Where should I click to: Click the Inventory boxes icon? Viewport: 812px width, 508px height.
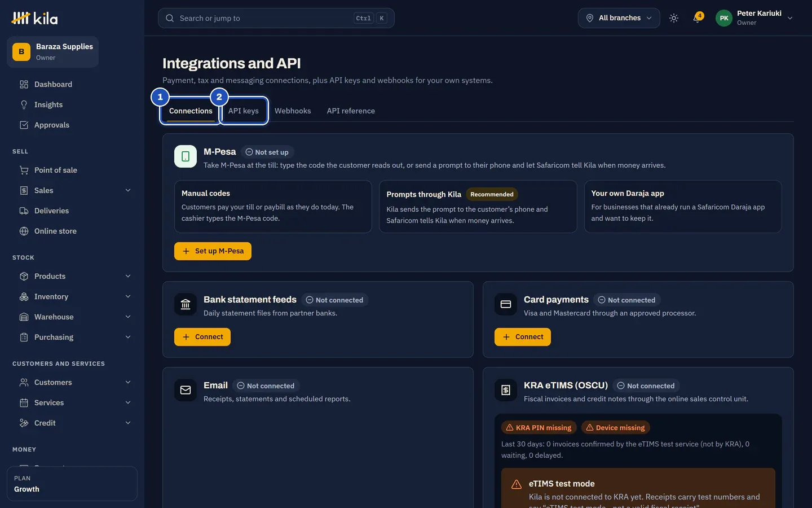pyautogui.click(x=24, y=296)
